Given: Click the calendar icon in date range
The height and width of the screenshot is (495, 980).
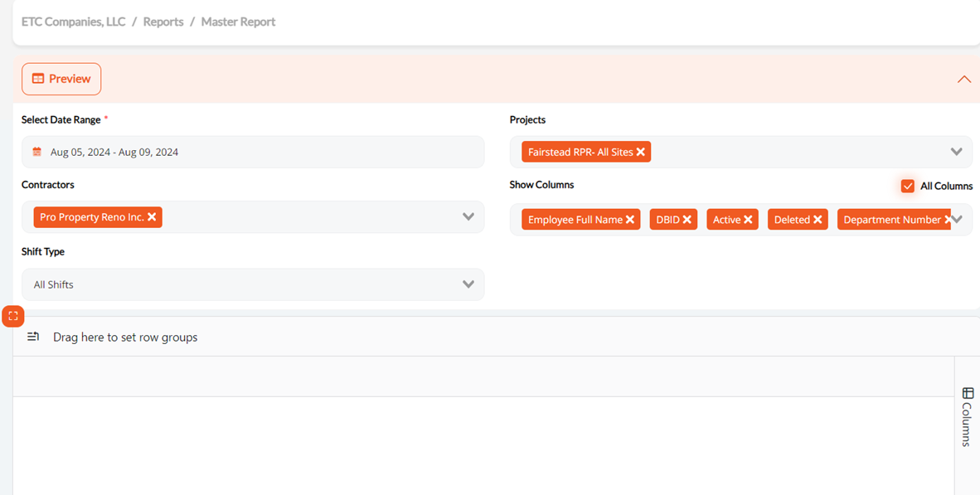Looking at the screenshot, I should coord(37,152).
